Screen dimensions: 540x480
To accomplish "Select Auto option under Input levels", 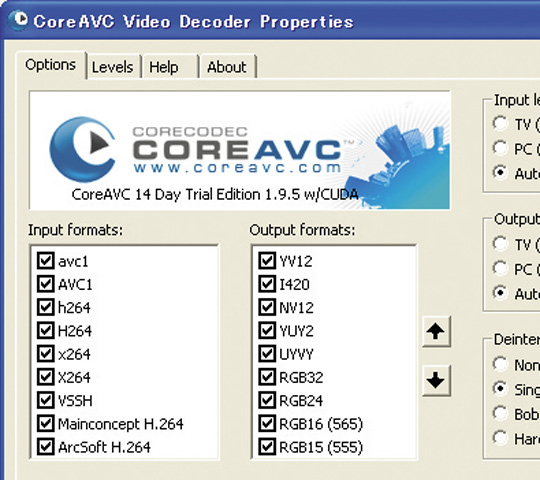I will (500, 173).
